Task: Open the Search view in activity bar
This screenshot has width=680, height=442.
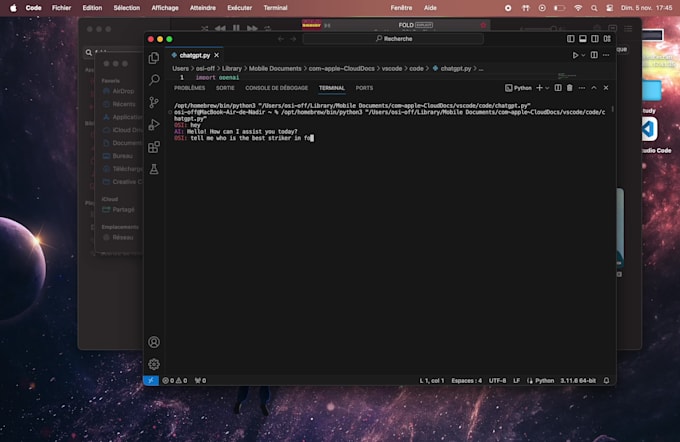Action: [x=154, y=80]
